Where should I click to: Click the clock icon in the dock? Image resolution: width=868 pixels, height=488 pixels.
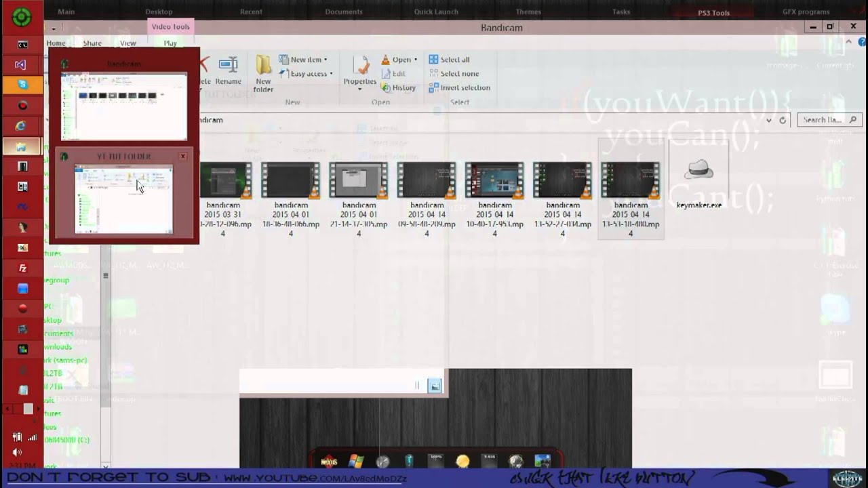click(x=383, y=462)
